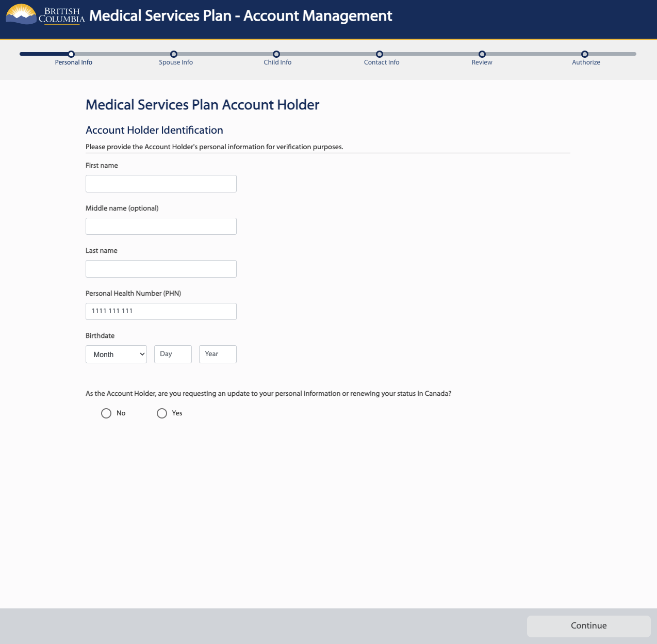Open the birthdate Month dropdown
The width and height of the screenshot is (657, 644).
click(116, 355)
